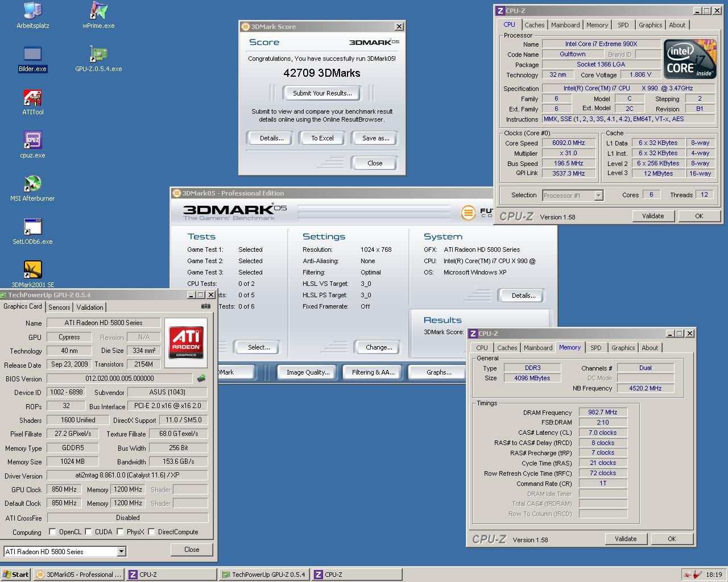Open Image Quality options in 3DMark05
This screenshot has height=582, width=728.
click(308, 372)
